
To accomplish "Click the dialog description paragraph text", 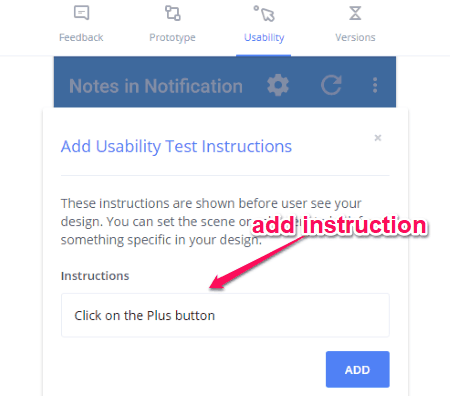I will (211, 221).
